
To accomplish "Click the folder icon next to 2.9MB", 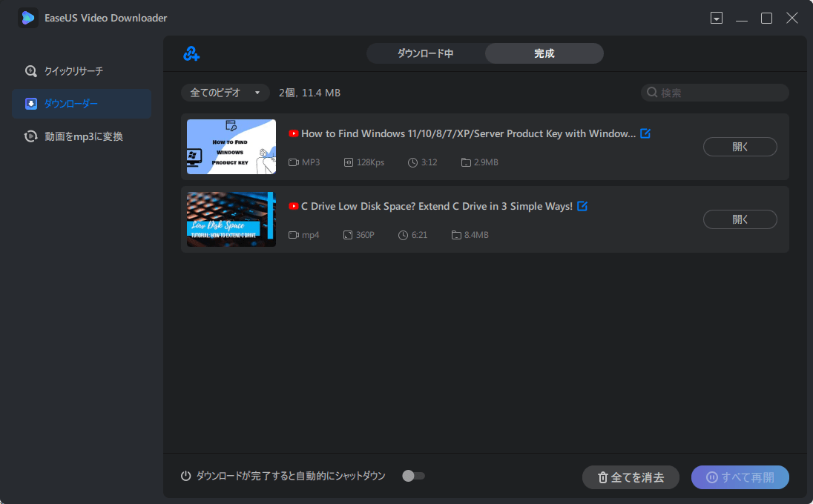I will 466,162.
